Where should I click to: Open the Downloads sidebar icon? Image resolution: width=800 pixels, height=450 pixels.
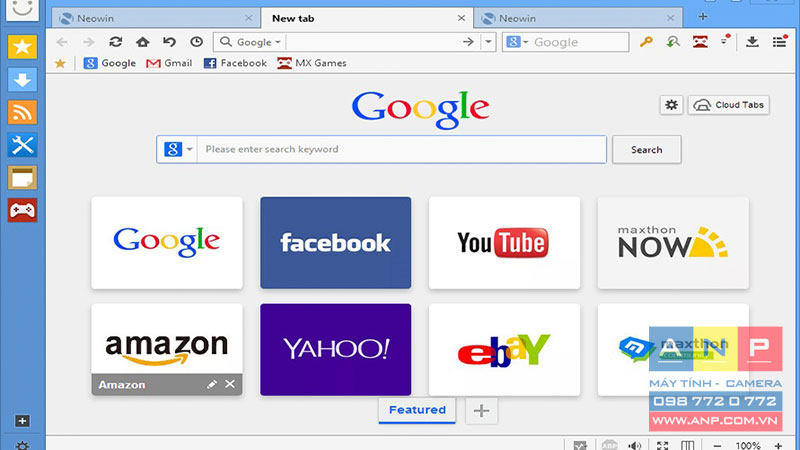tap(22, 80)
